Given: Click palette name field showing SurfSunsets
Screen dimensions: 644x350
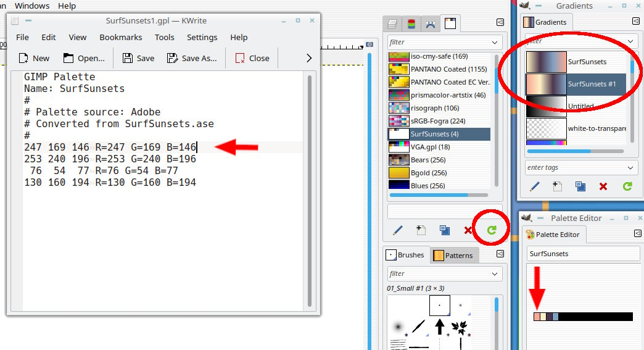Looking at the screenshot, I should (583, 254).
